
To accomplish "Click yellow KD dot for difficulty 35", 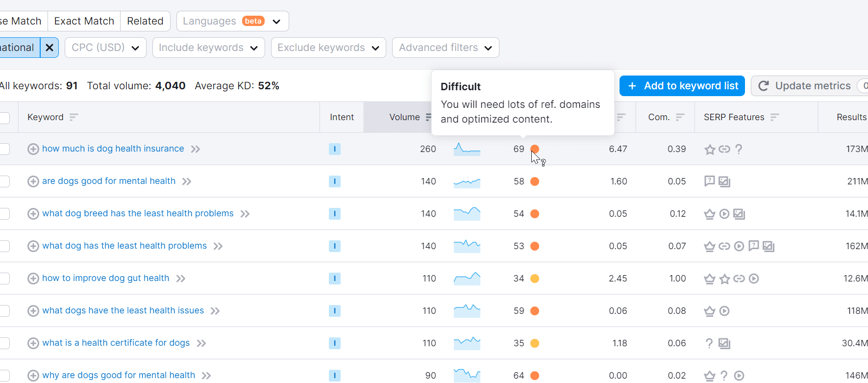I will click(x=535, y=343).
